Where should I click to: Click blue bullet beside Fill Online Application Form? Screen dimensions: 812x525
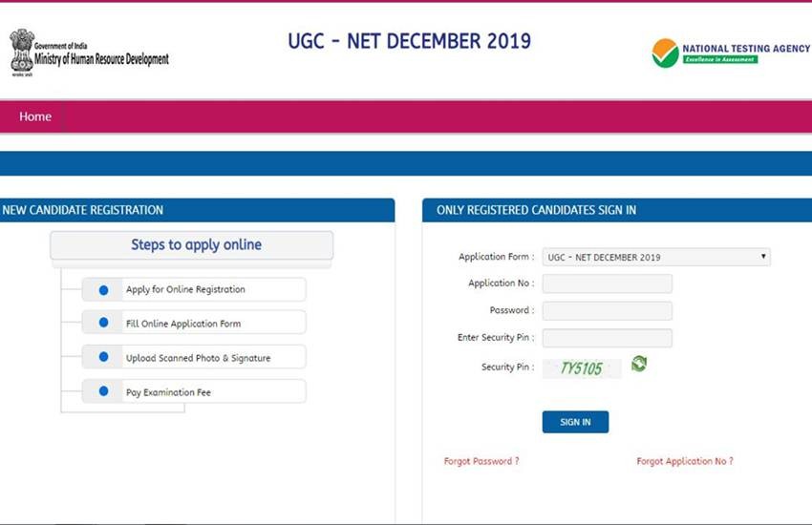click(x=103, y=323)
